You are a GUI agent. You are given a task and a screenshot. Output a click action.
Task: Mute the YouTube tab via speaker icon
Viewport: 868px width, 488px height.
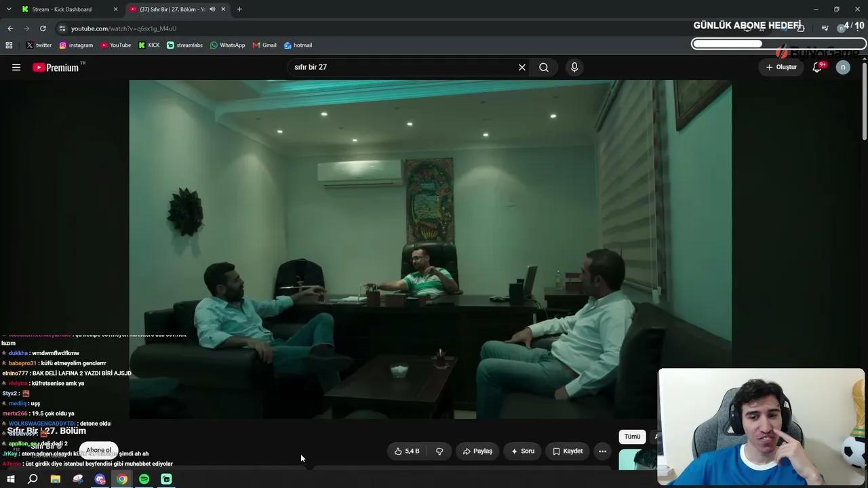(213, 9)
